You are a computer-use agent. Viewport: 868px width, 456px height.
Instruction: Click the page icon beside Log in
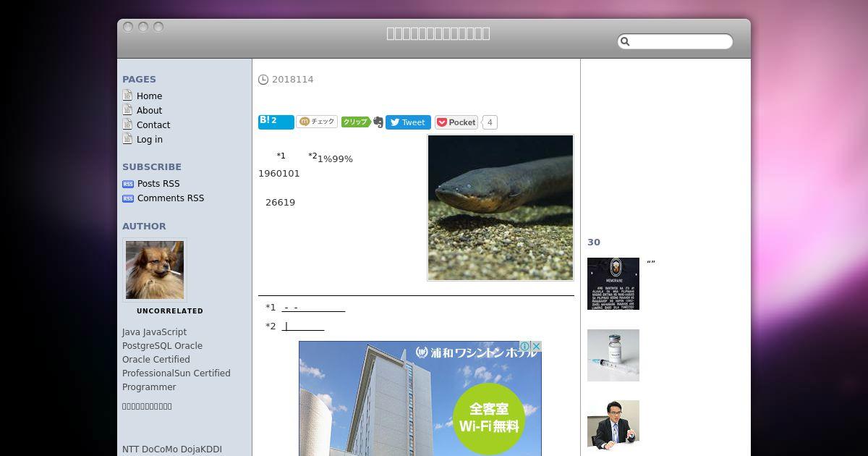tap(127, 139)
